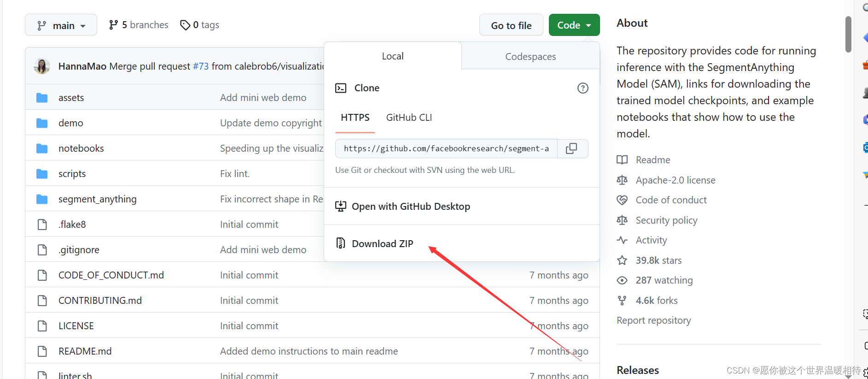Open the assets folder
Screen dimensions: 868x379
click(71, 97)
